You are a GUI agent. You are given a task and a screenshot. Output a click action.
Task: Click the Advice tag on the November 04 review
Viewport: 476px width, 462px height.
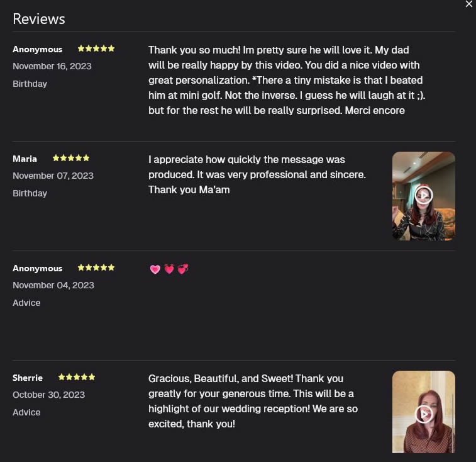[x=26, y=303]
